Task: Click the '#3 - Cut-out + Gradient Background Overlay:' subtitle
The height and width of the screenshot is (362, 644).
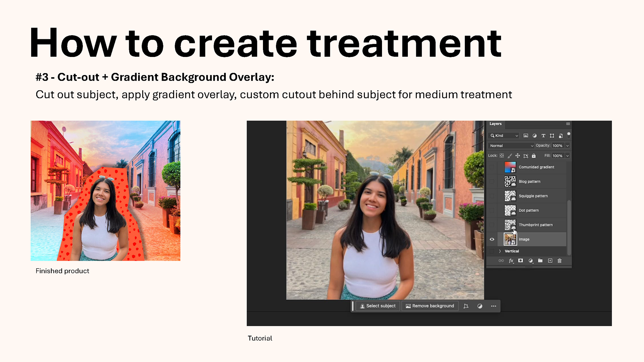Action: pyautogui.click(x=155, y=77)
